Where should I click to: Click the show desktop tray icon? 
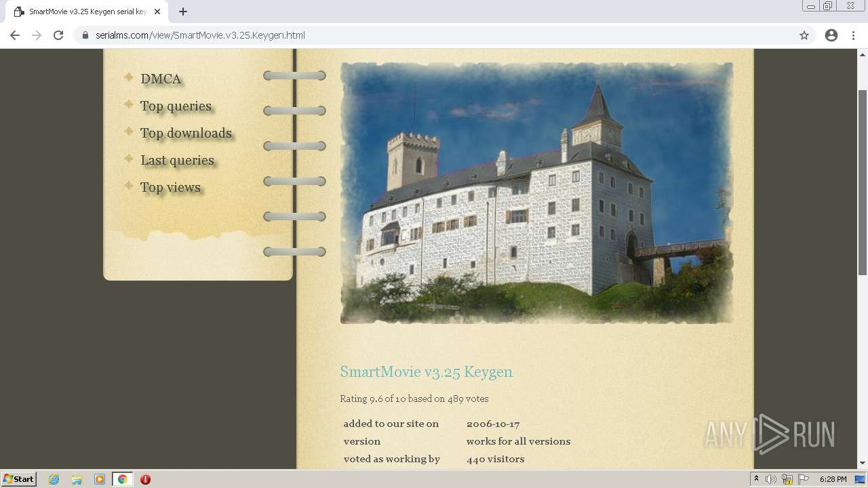point(860,479)
